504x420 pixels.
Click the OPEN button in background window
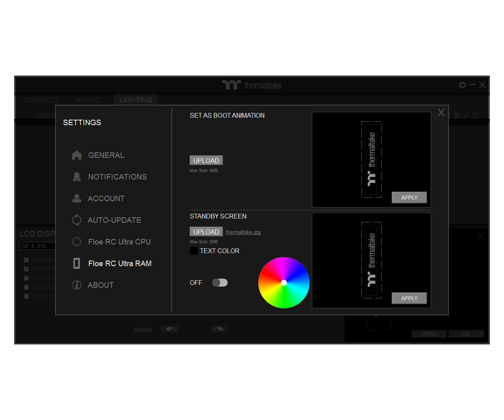429,334
